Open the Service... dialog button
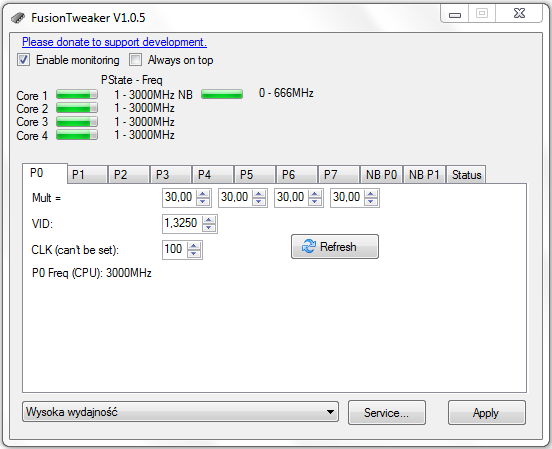 pyautogui.click(x=387, y=412)
